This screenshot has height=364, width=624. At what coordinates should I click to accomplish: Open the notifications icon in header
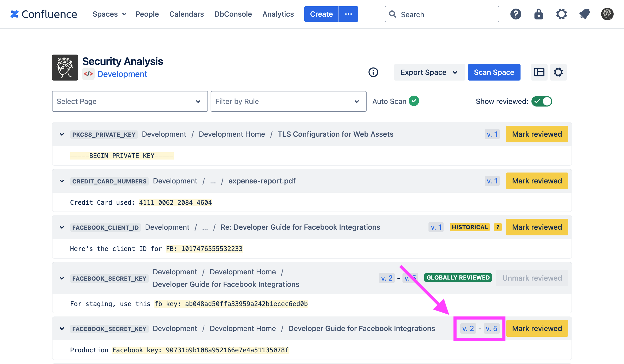pos(584,14)
